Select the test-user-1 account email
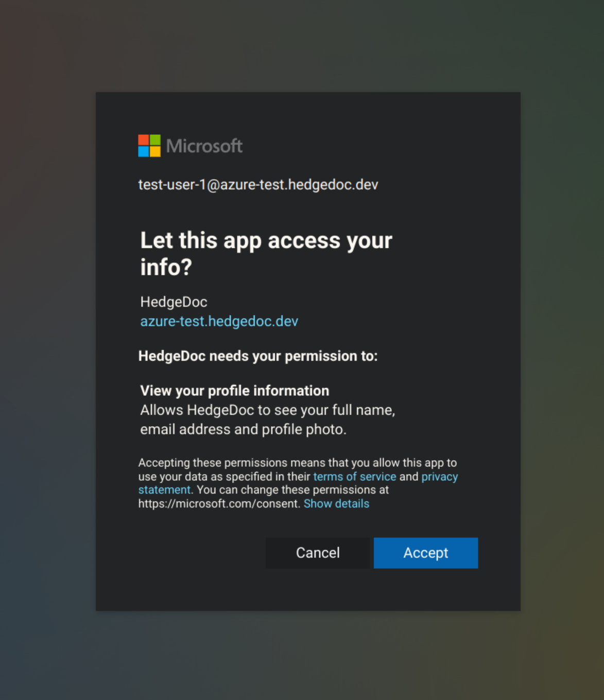Image resolution: width=604 pixels, height=700 pixels. click(x=257, y=184)
